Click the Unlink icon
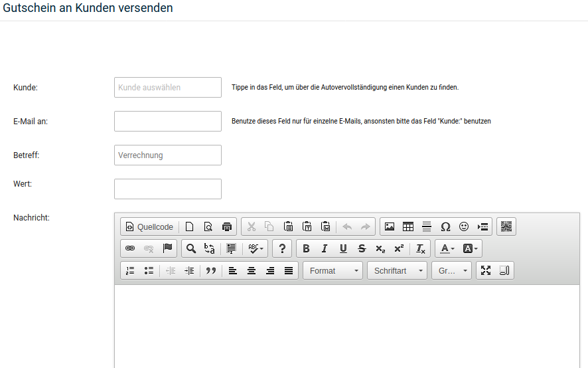The height and width of the screenshot is (368, 588). [149, 248]
